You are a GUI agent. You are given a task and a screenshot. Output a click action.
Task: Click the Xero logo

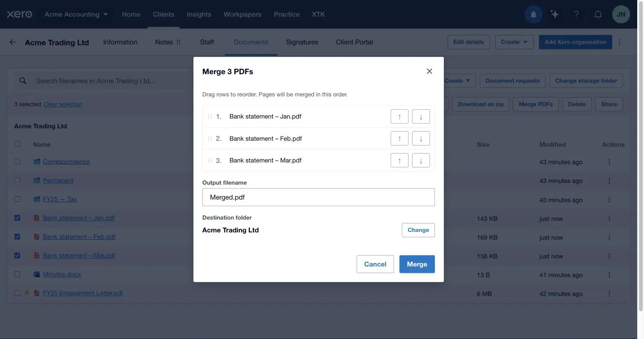tap(20, 14)
